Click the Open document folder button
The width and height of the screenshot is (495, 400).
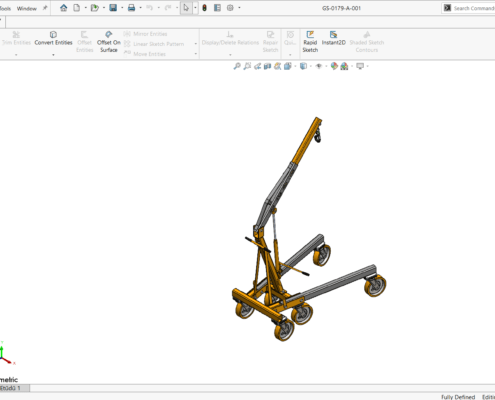click(95, 8)
